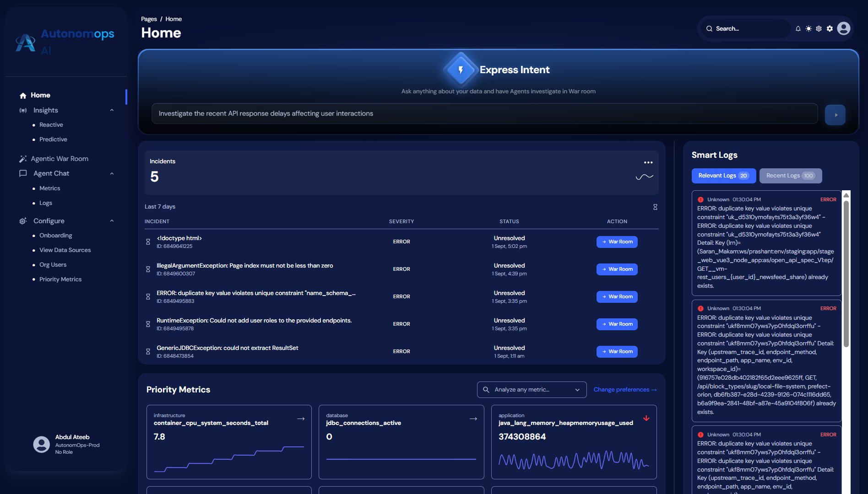The height and width of the screenshot is (494, 868).
Task: Click Smart Logs scrollbar up arrow
Action: tap(846, 195)
